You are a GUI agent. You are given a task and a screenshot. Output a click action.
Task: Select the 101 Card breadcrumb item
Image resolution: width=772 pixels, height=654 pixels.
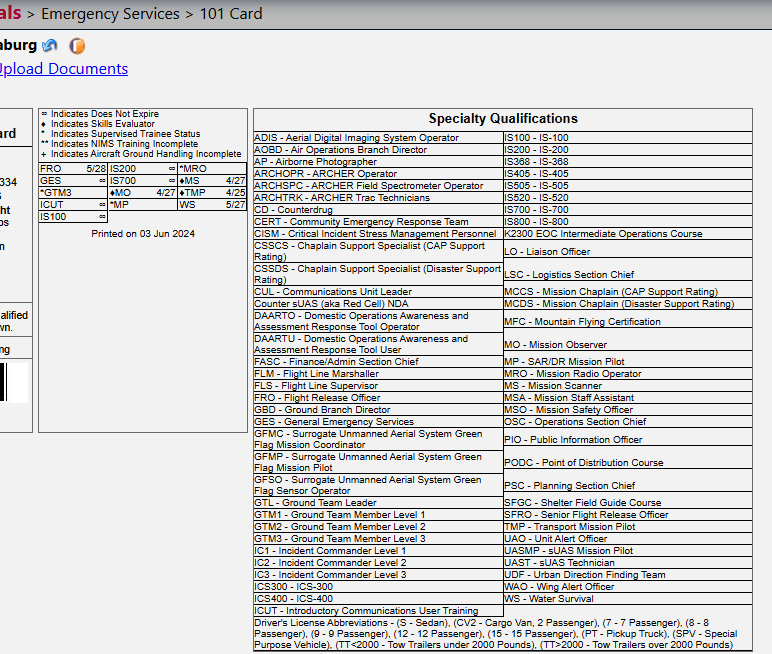tap(232, 14)
